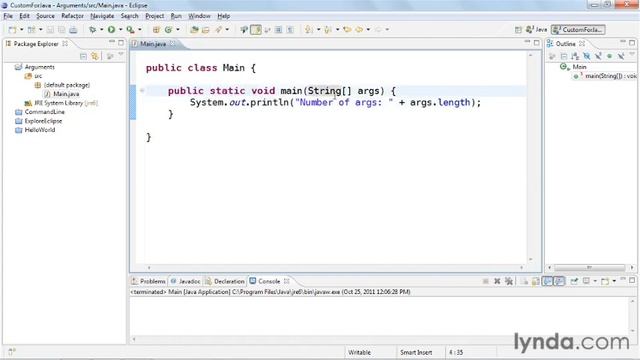Toggle Scroll Lock in Console toolbar
Screen dimensions: 640x360
(x=536, y=281)
